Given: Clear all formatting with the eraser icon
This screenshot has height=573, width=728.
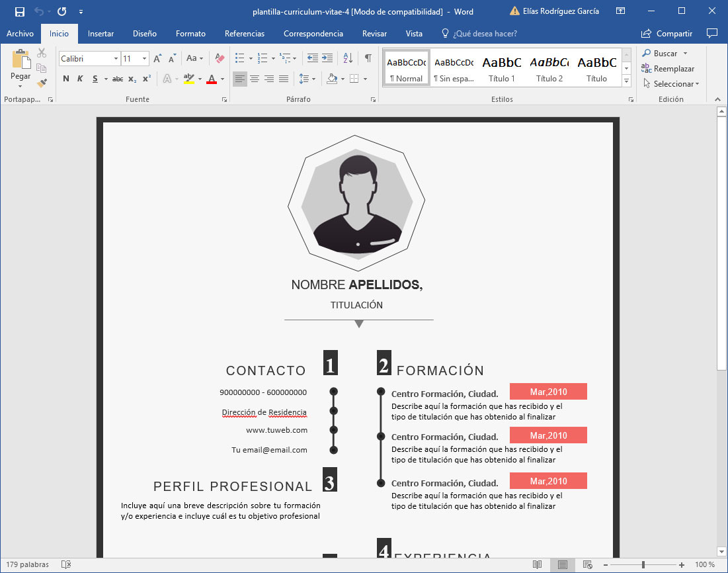Looking at the screenshot, I should tap(219, 58).
